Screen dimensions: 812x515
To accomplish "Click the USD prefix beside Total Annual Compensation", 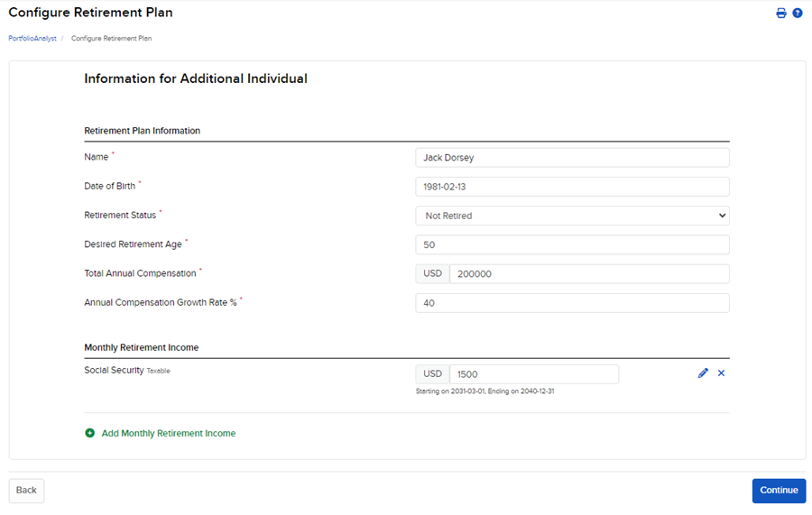I will (x=433, y=274).
